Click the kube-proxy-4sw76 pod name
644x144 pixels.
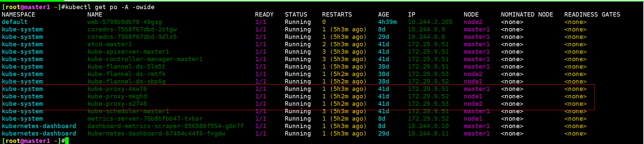(117, 89)
